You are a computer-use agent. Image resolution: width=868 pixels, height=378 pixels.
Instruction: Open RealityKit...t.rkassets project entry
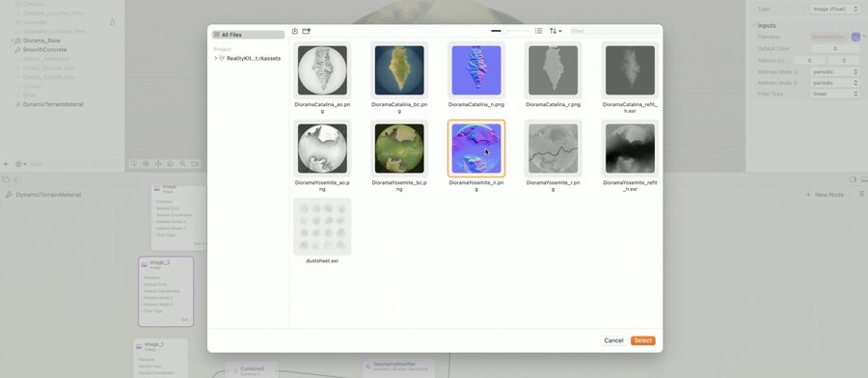click(x=254, y=58)
